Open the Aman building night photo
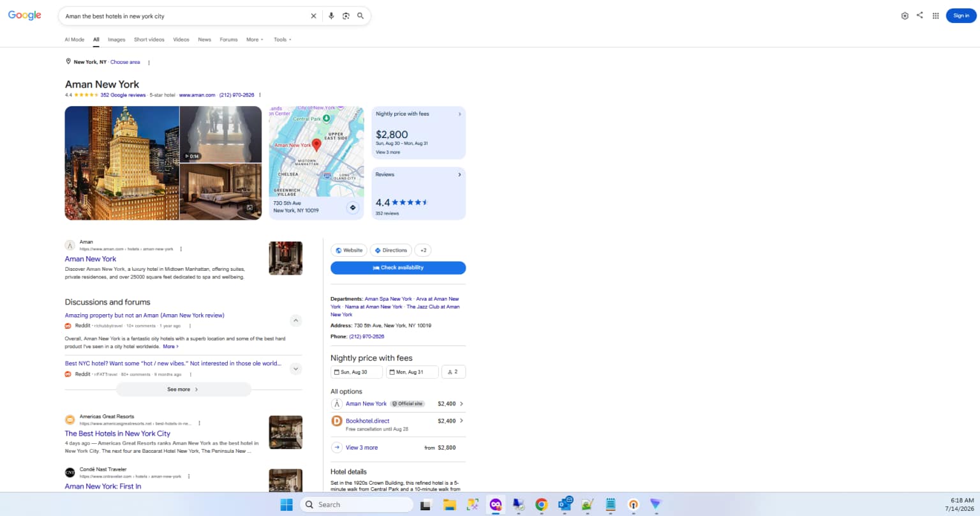This screenshot has width=980, height=516. 122,163
